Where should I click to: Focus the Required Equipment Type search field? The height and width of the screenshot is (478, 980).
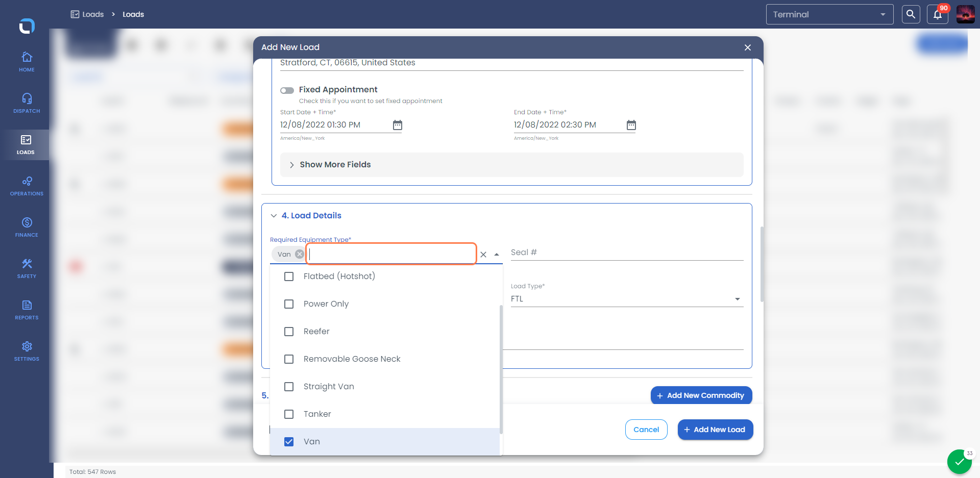391,254
